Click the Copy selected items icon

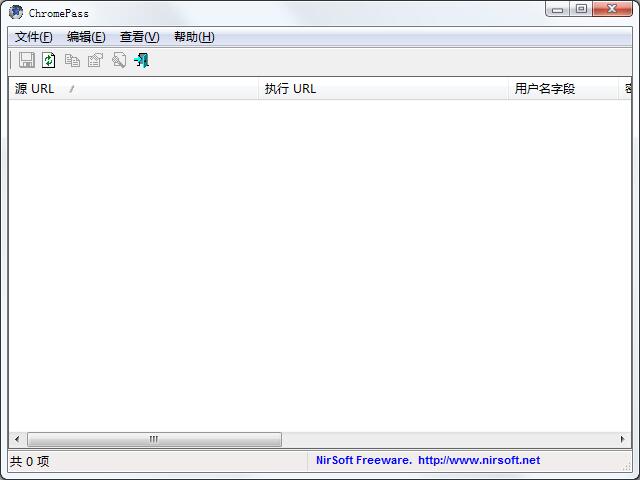72,60
